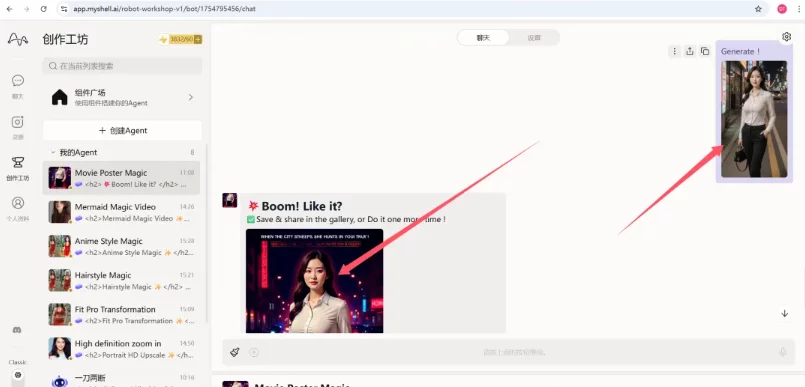This screenshot has height=387, width=805.
Task: Open the message three-dot more menu
Action: (x=675, y=51)
